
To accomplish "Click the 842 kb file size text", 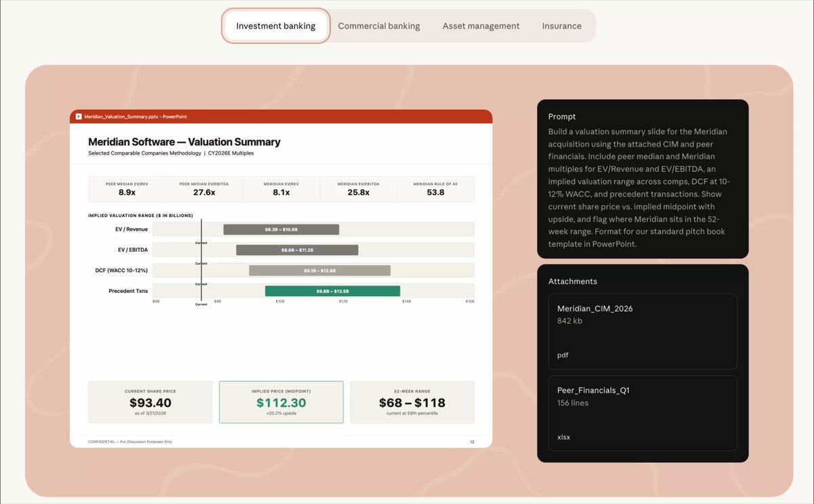I will click(x=570, y=321).
